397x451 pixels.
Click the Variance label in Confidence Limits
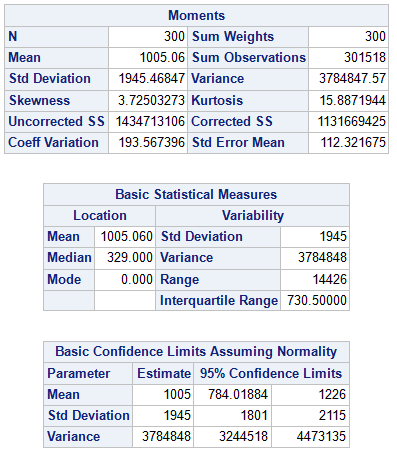pyautogui.click(x=74, y=436)
